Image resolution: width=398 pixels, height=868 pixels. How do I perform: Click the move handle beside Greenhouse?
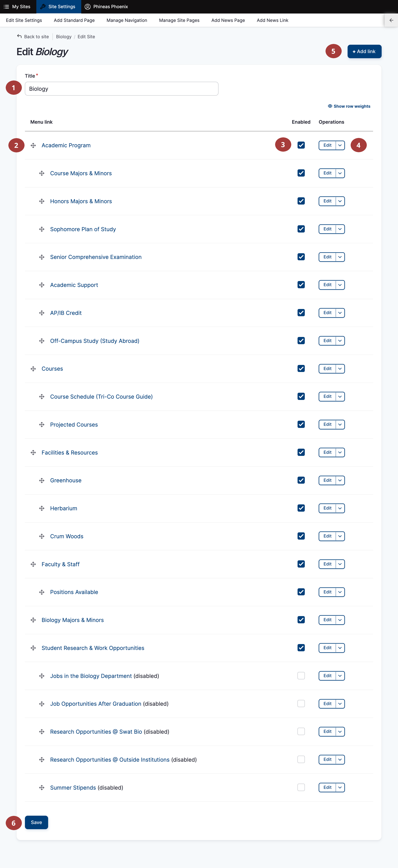(42, 480)
